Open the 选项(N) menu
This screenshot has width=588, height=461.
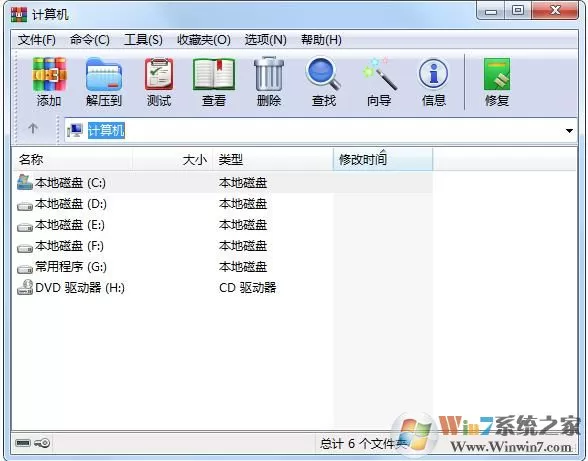coord(266,40)
